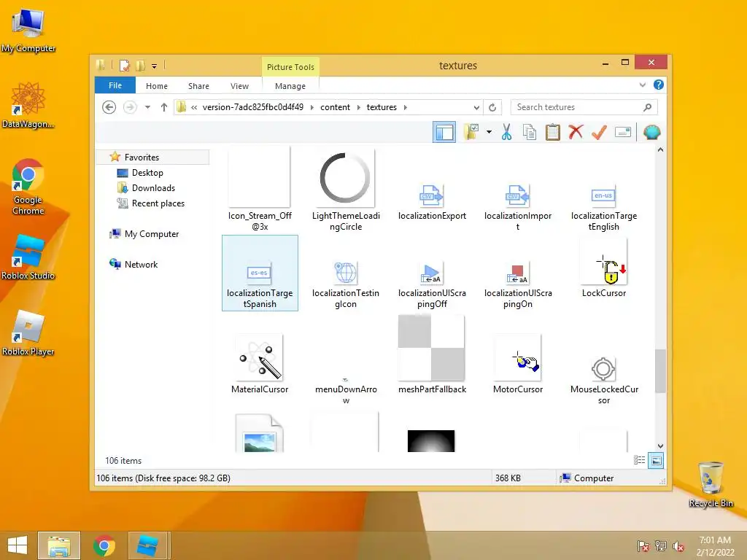Open the Home ribbon tab

157,86
